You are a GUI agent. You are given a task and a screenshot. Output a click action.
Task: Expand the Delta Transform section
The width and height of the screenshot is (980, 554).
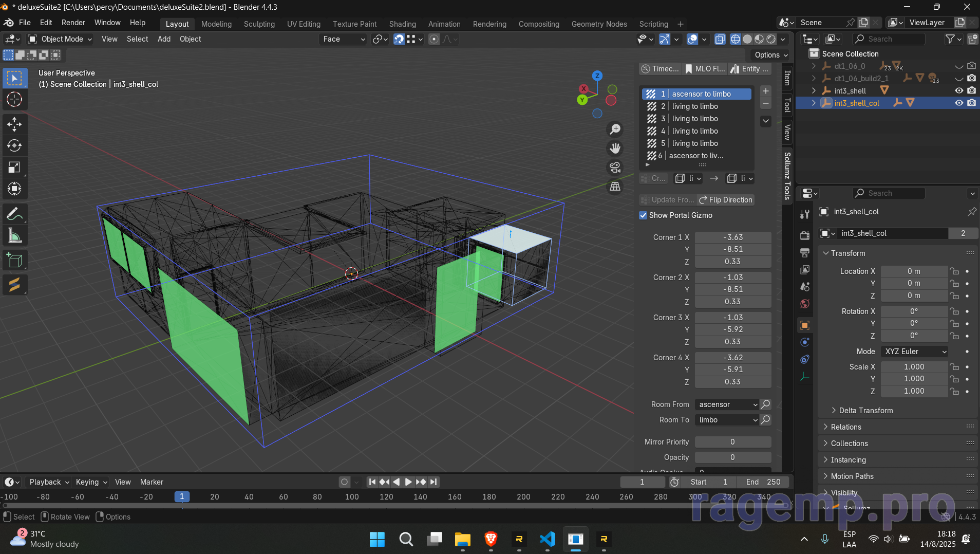click(x=866, y=411)
